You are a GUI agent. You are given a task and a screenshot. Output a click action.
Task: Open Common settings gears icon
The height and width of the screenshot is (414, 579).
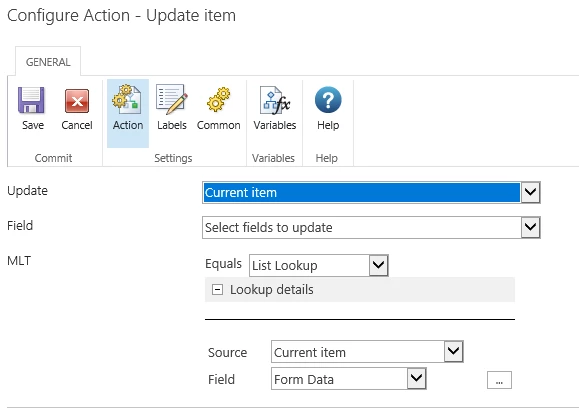point(219,99)
